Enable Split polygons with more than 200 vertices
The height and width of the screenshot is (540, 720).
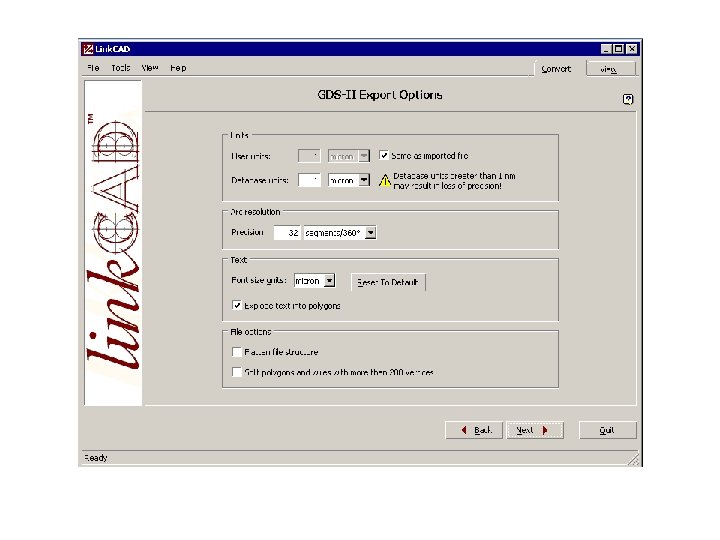tap(237, 372)
